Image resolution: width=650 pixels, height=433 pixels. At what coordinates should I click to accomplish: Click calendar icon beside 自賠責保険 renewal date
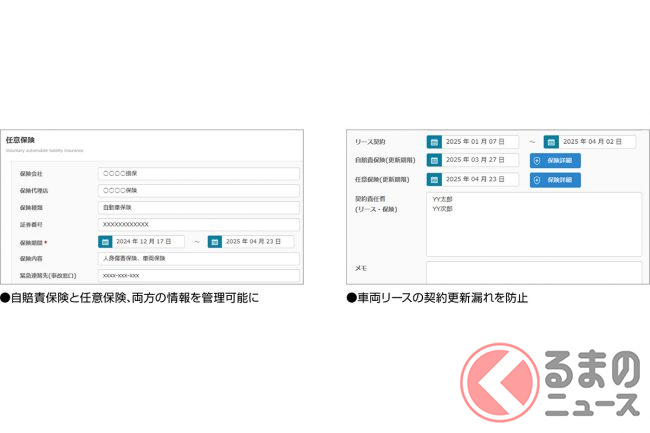(434, 160)
